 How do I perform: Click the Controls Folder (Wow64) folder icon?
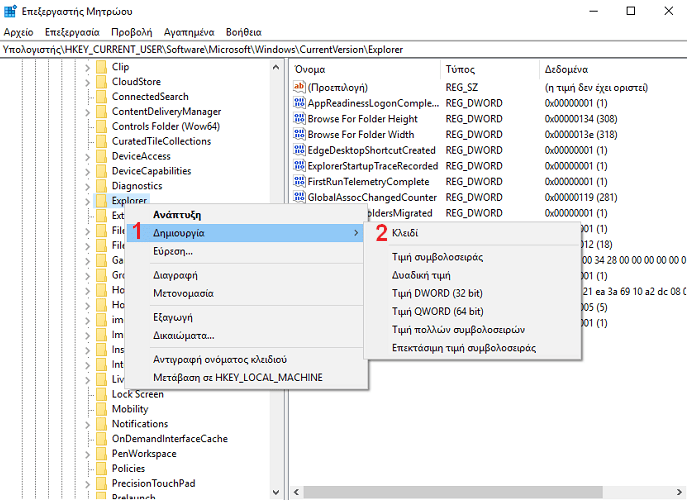(101, 127)
